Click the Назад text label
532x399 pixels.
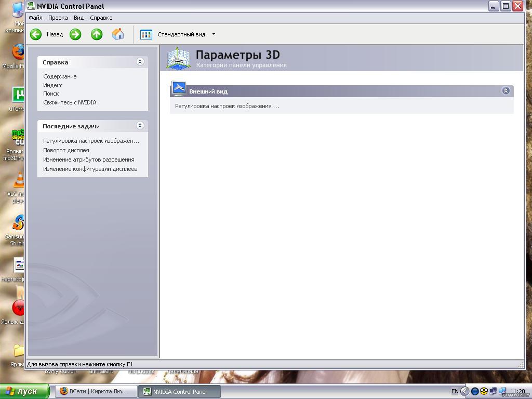(x=55, y=34)
